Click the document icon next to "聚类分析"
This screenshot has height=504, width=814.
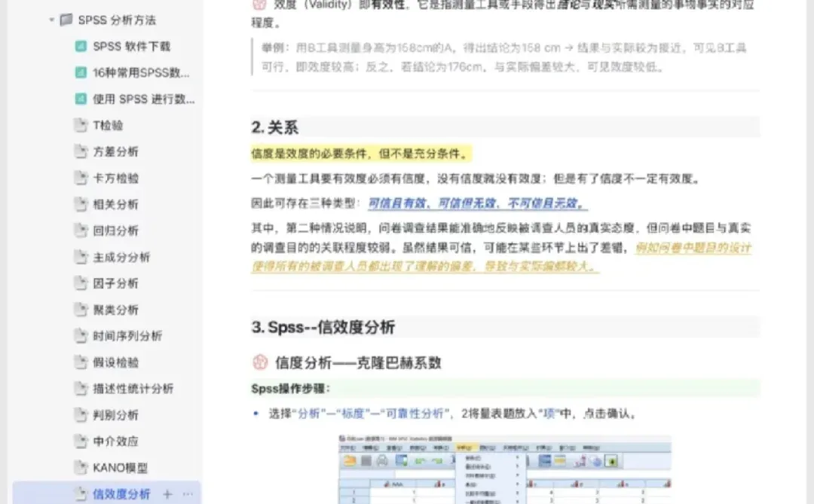(x=81, y=309)
